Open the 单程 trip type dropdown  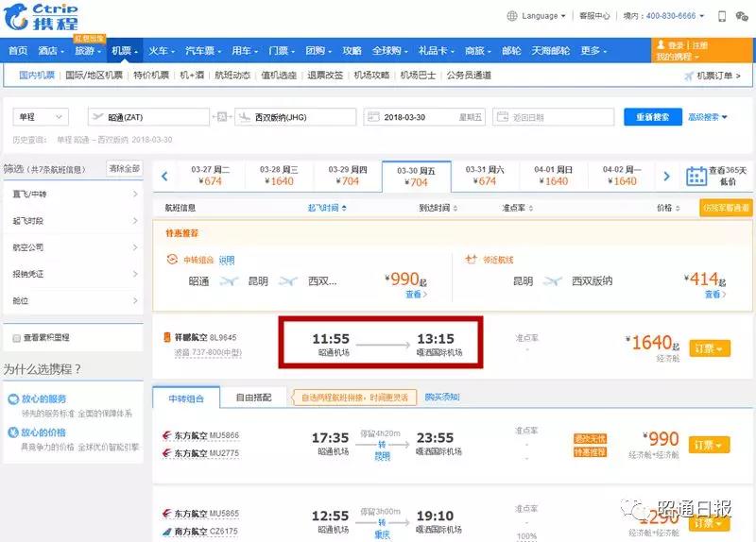(x=41, y=117)
